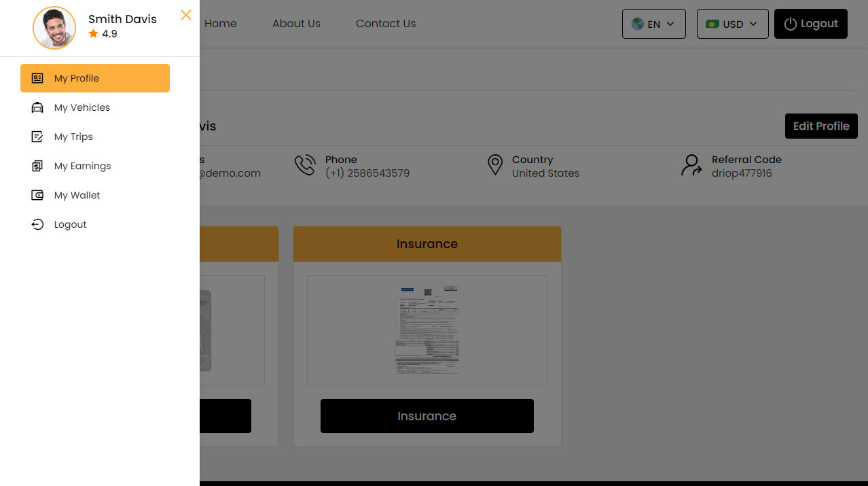Image resolution: width=868 pixels, height=486 pixels.
Task: Open the About Us page
Action: [296, 23]
